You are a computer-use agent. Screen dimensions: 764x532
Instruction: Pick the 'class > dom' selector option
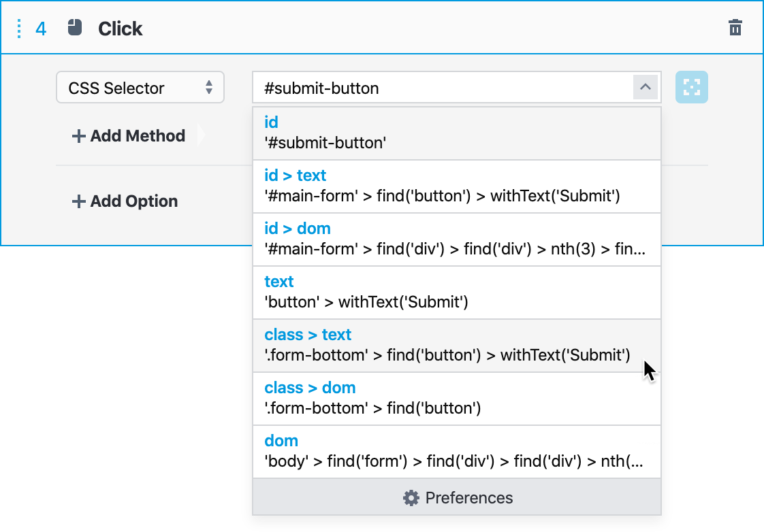click(x=456, y=398)
